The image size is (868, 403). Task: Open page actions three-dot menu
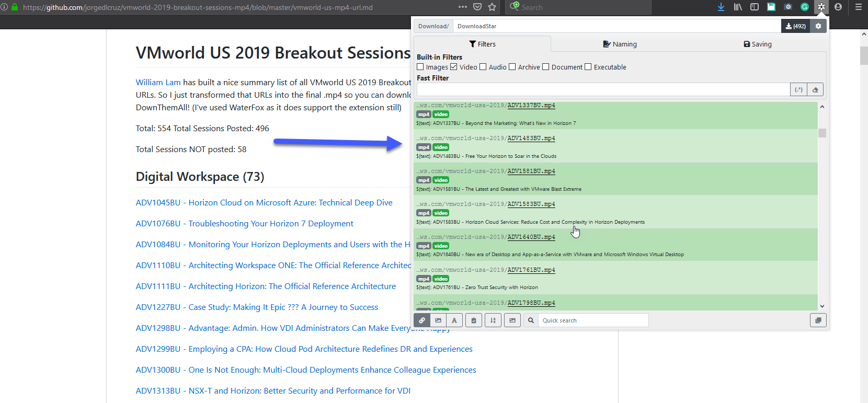[x=463, y=7]
